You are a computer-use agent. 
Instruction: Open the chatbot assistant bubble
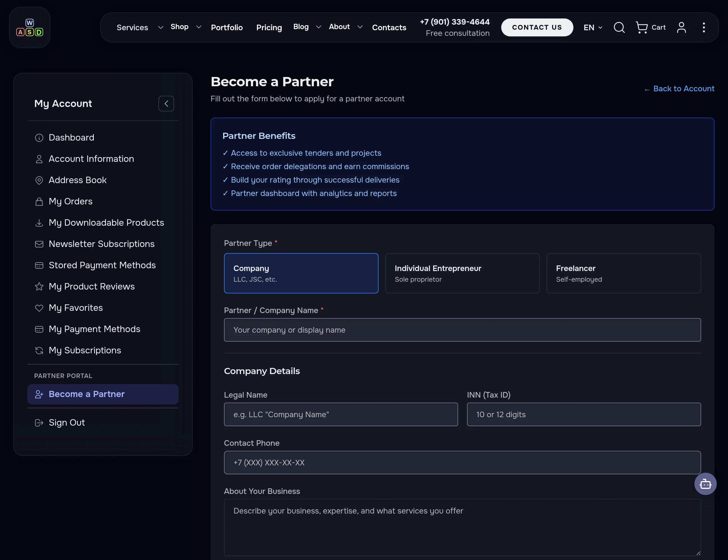(705, 484)
